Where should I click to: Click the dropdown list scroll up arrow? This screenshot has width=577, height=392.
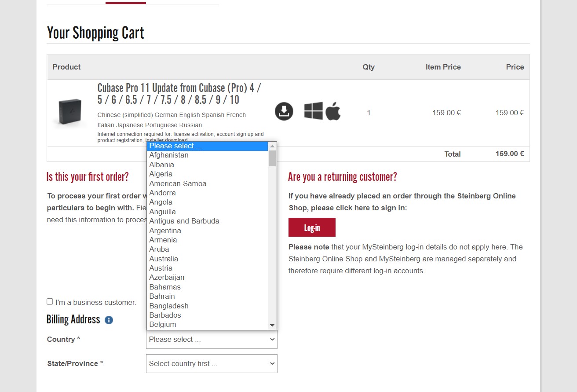point(272,146)
